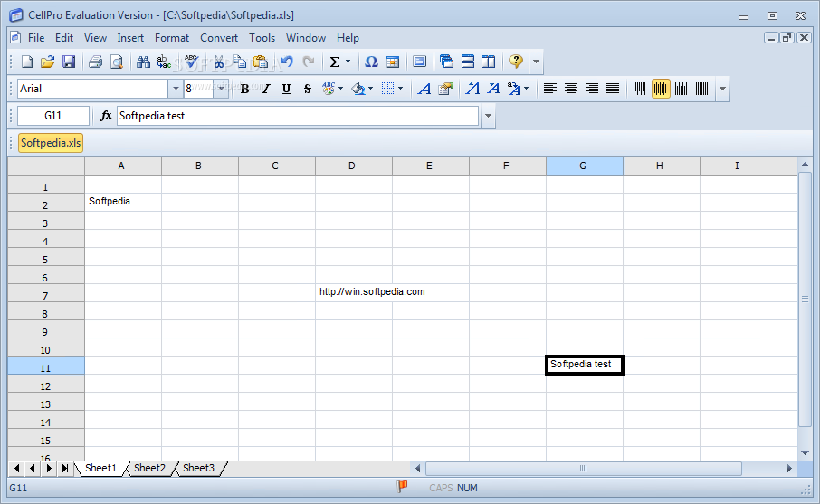Image resolution: width=820 pixels, height=504 pixels.
Task: Open the standard toolbar options arrow
Action: (536, 62)
